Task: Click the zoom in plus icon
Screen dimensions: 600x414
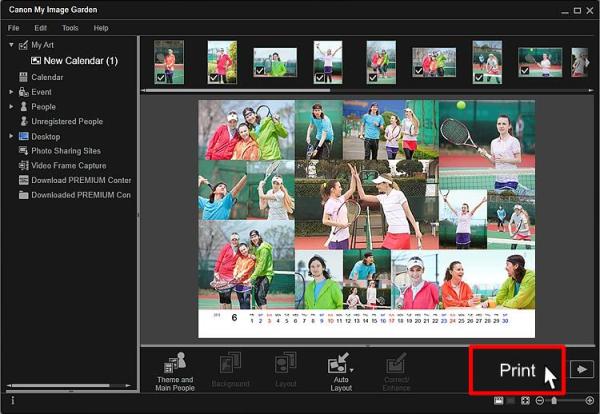Action: [x=590, y=401]
